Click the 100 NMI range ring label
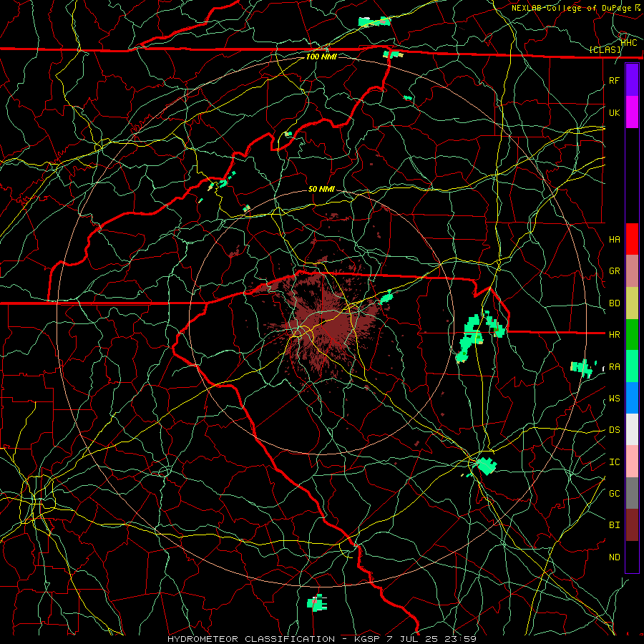The width and height of the screenshot is (644, 644). pyautogui.click(x=321, y=57)
